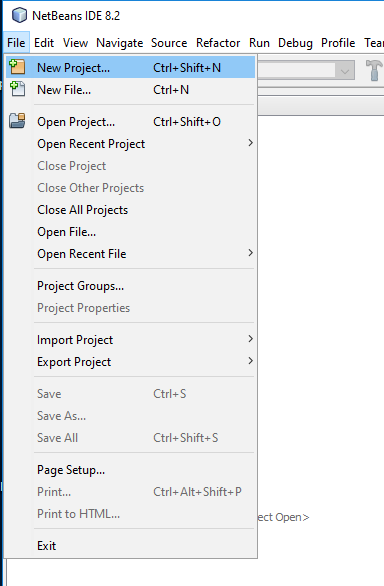Click the hammer Build icon in toolbar
Viewport: 384px width, 586px height.
point(374,70)
